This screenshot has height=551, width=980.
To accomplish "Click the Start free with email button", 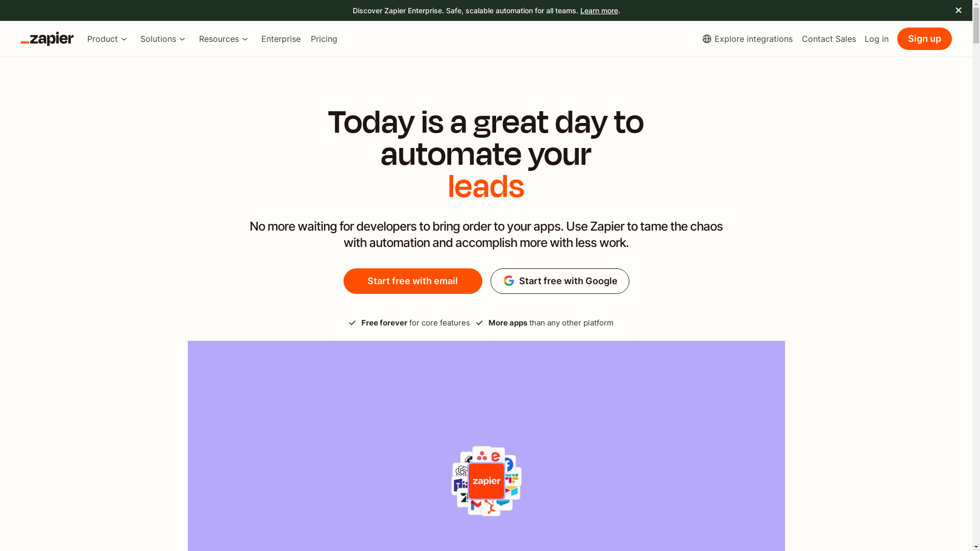I will coord(412,281).
